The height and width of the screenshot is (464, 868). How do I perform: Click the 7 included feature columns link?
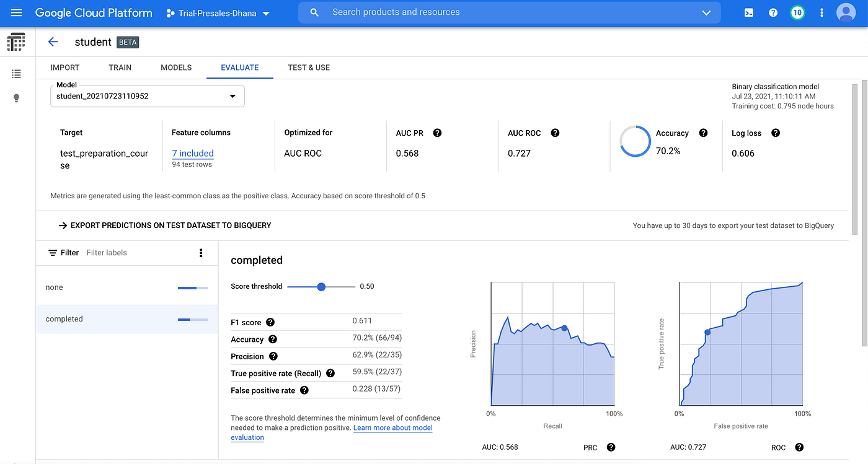pos(192,153)
